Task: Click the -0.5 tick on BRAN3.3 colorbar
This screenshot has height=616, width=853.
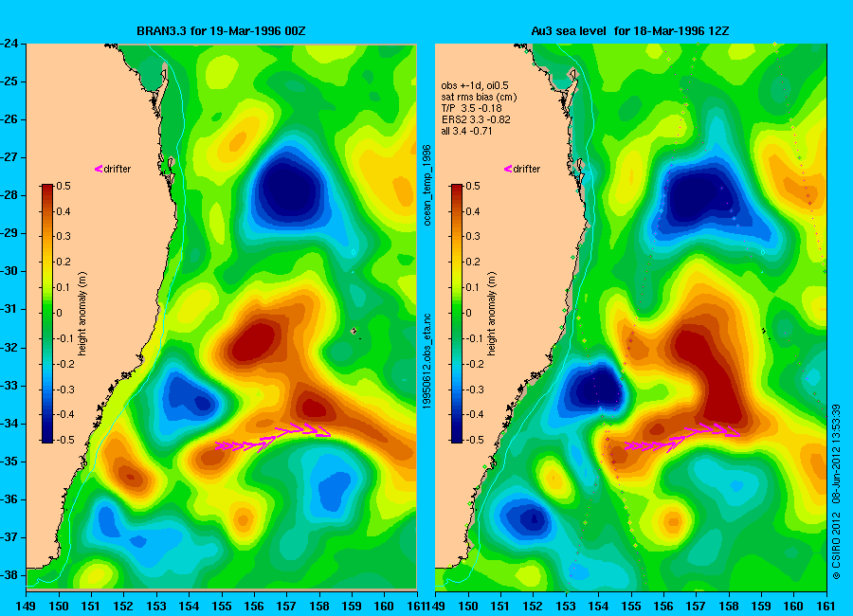Action: [65, 440]
